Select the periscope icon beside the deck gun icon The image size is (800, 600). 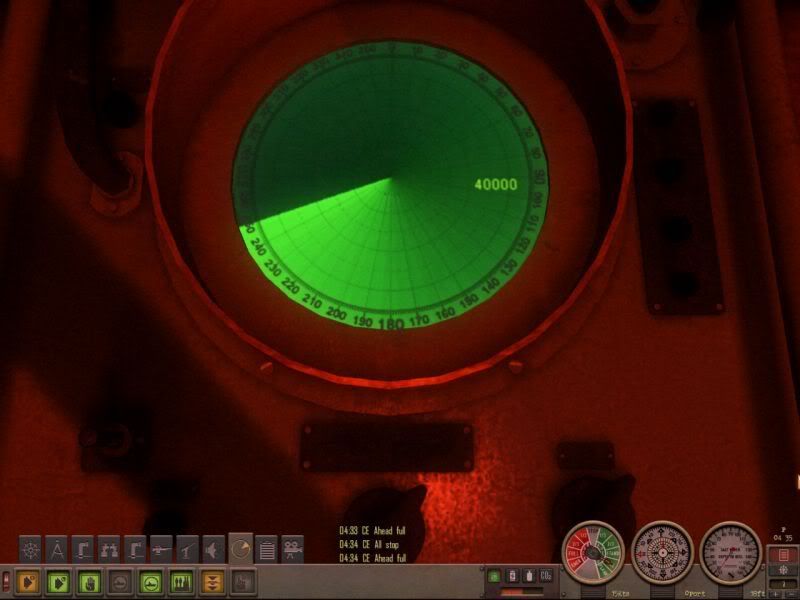coord(135,550)
